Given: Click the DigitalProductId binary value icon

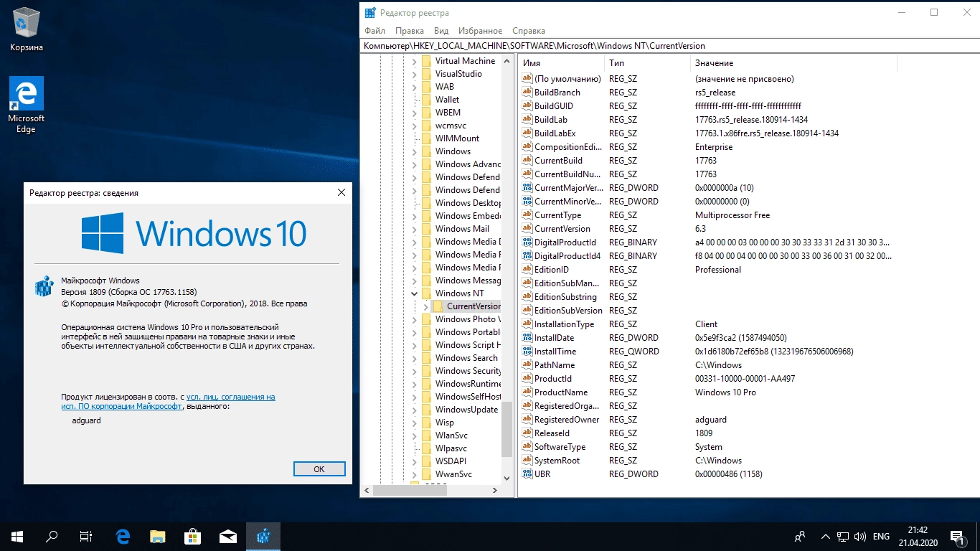Looking at the screenshot, I should (527, 242).
